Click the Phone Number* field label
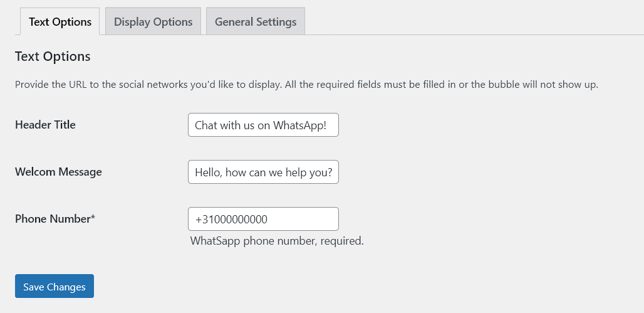The image size is (644, 313). (55, 219)
